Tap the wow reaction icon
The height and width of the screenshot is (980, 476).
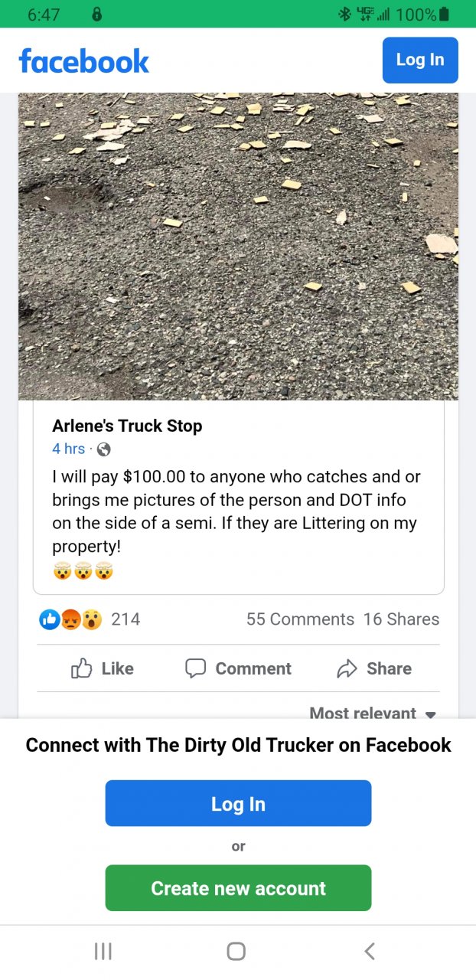91,619
